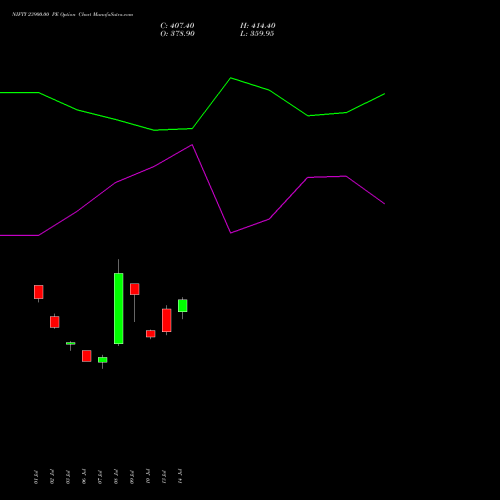
Task: Click the 08 Jul date axis label
Action: [116, 477]
